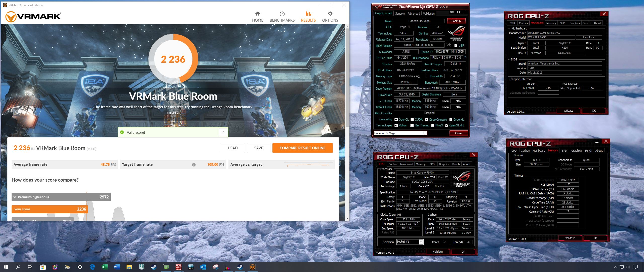Open Bench tab in CPU-Z processor window
The image size is (644, 272).
(x=456, y=164)
